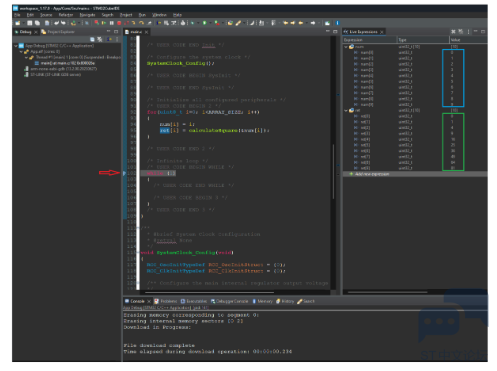
Task: Open the dropdown arrow beside the Run icon
Action: tap(211, 23)
